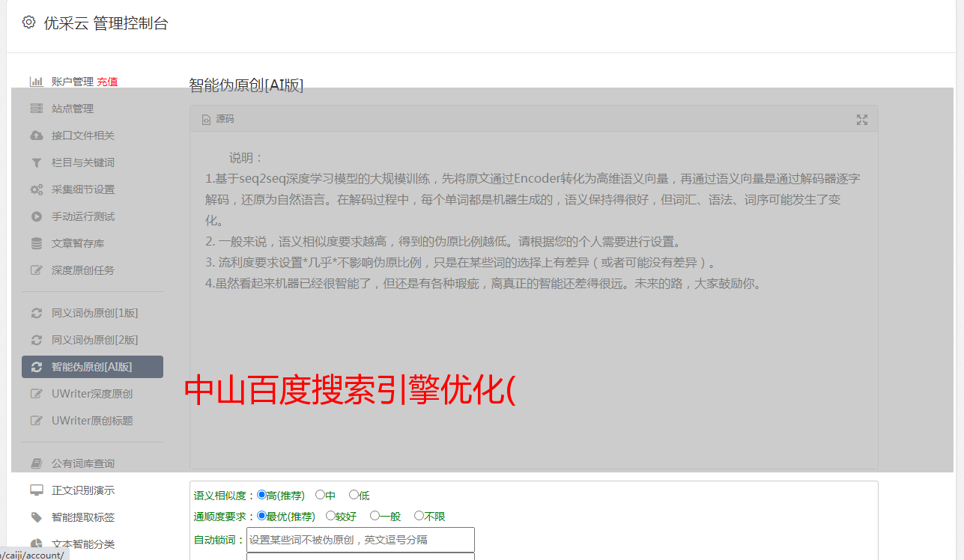Screen dimensions: 964x560
Task: Click the line starting 3. 流利度要求设置
Action: pyautogui.click(x=462, y=263)
